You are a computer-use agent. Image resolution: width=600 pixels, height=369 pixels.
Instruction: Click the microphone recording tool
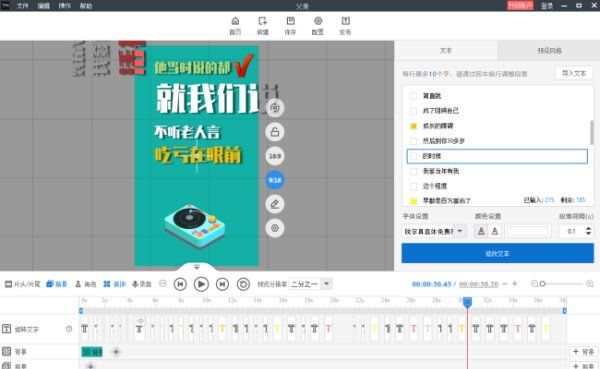pos(142,284)
